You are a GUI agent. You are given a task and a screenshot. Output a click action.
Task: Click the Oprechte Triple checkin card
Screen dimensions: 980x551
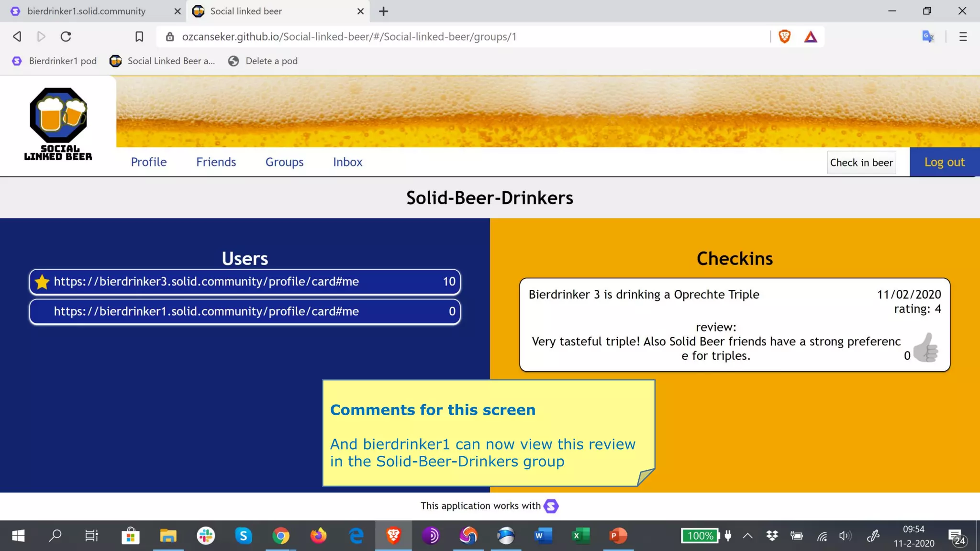click(735, 325)
